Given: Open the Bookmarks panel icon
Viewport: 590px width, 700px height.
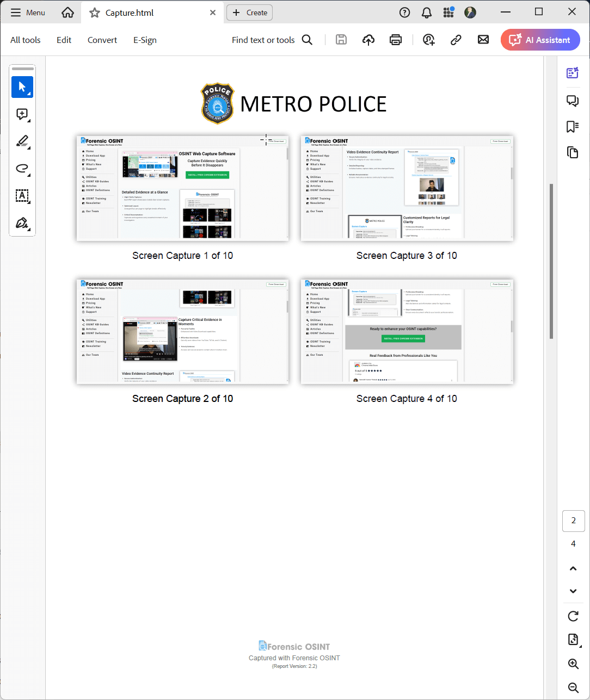Looking at the screenshot, I should click(x=573, y=127).
